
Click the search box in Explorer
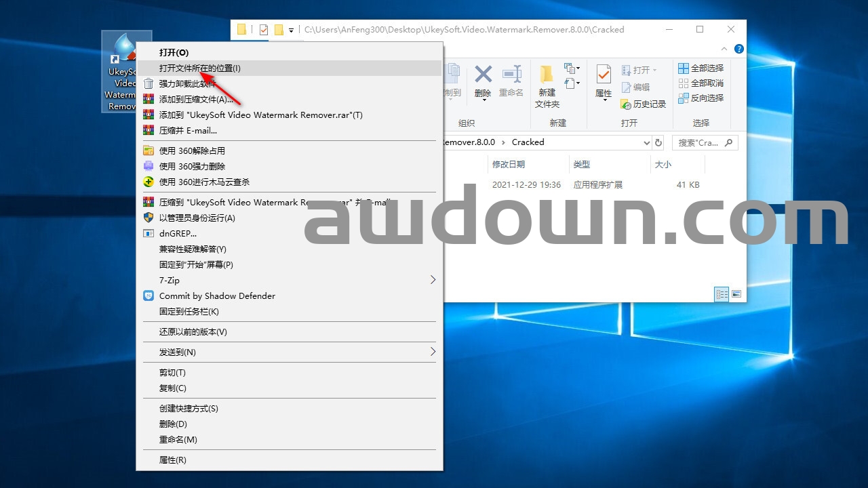coord(698,142)
